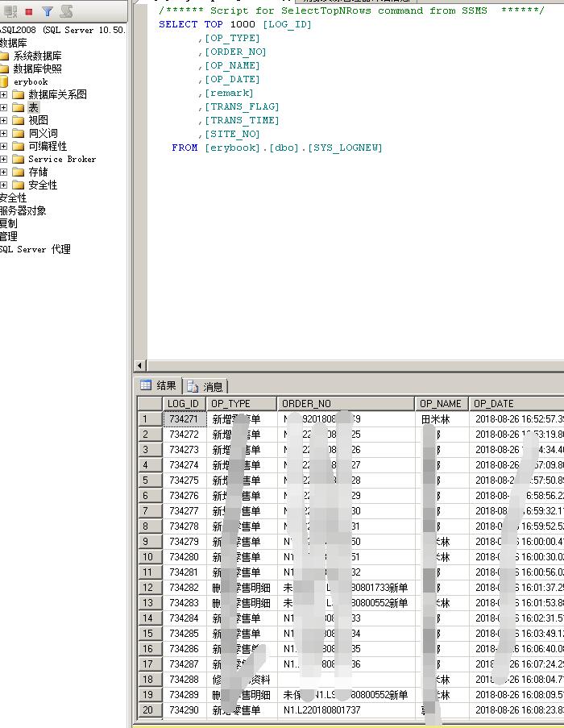
Task: Select the 同义词 tree item label
Action: pyautogui.click(x=44, y=133)
